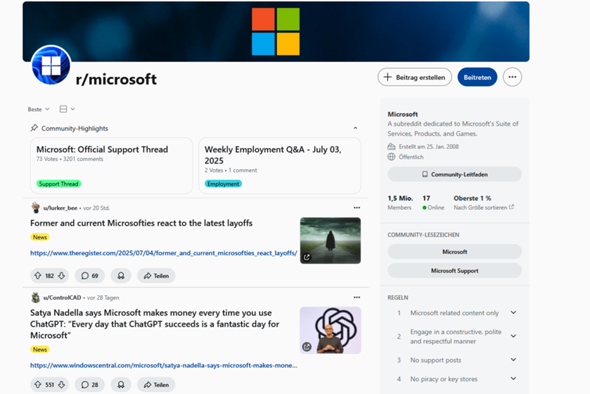
Task: Open the Microsoft Support bookmark
Action: click(x=455, y=271)
